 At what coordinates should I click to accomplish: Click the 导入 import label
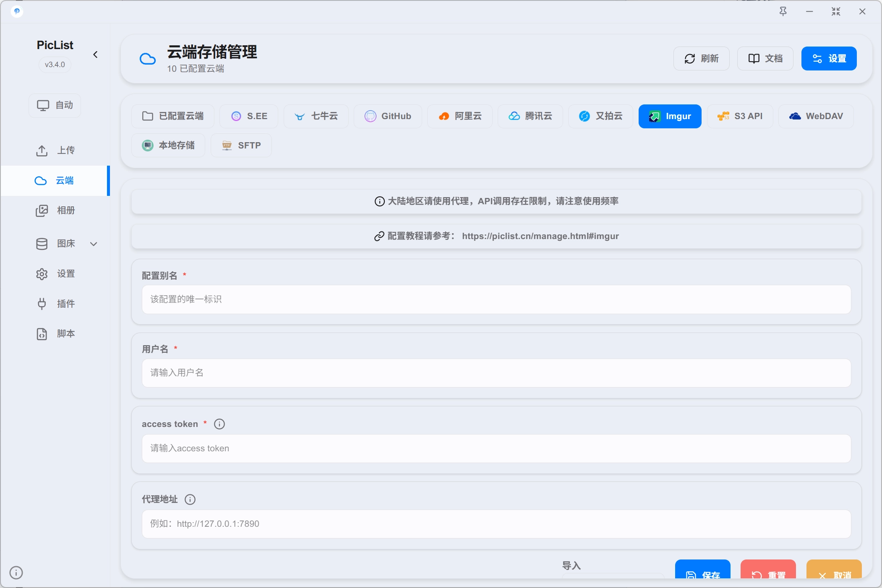pos(571,566)
